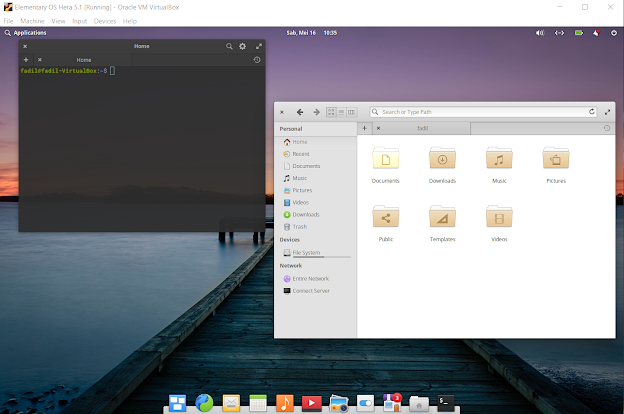Select the Public folder icon
The height and width of the screenshot is (414, 624).
[386, 217]
